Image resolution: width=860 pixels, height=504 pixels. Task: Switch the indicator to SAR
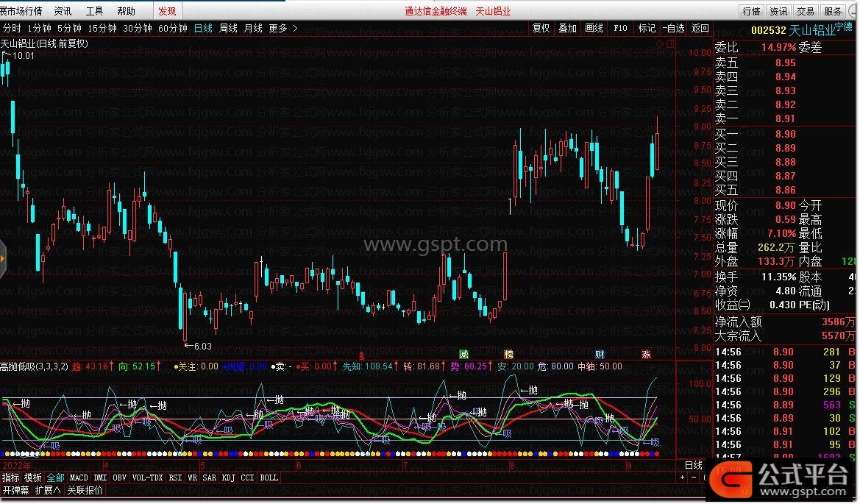(210, 478)
